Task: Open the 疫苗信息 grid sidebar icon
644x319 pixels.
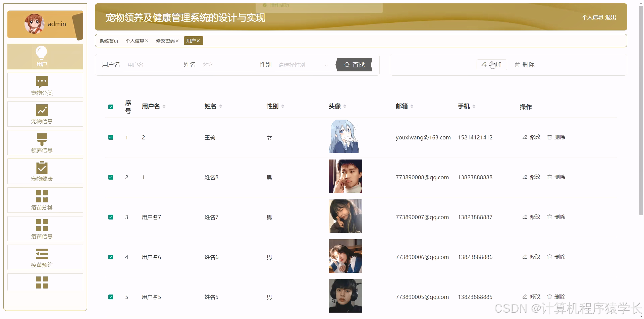Action: 42,225
